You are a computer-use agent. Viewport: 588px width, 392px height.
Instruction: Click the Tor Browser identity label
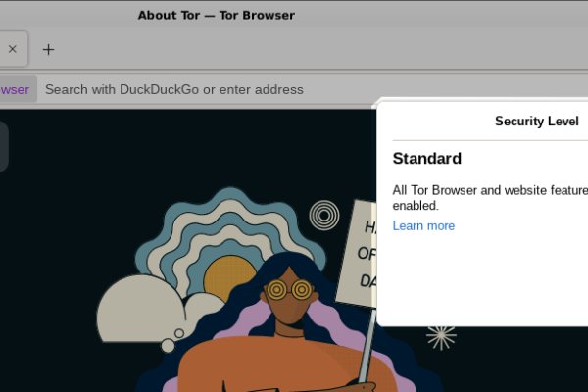pos(16,89)
